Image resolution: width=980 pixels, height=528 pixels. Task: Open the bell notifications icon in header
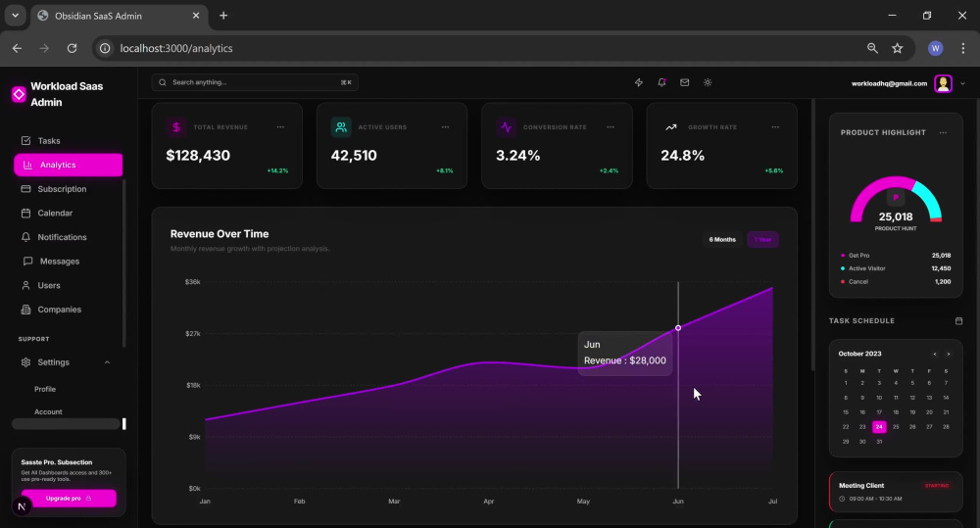click(661, 82)
